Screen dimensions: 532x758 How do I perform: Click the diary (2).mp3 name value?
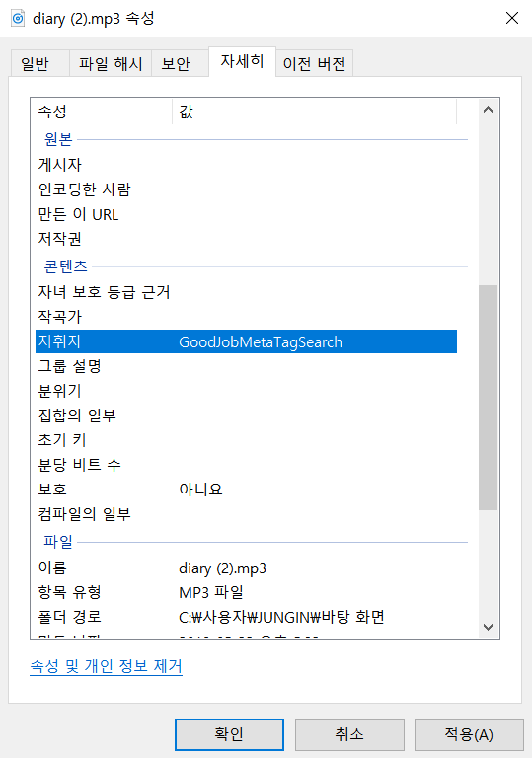point(222,568)
